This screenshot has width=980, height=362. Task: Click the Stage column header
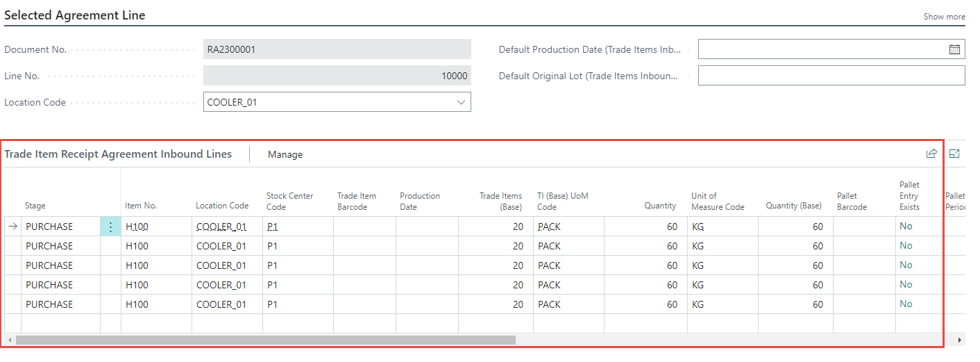(35, 206)
